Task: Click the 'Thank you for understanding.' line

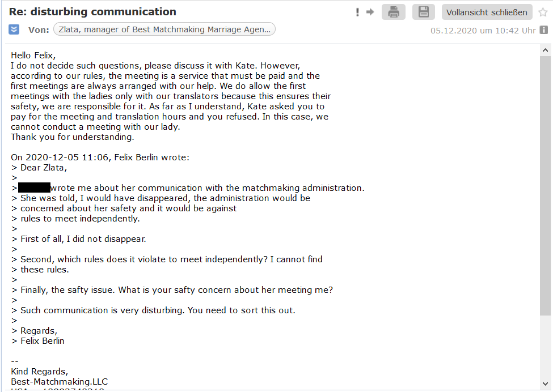Action: point(73,137)
